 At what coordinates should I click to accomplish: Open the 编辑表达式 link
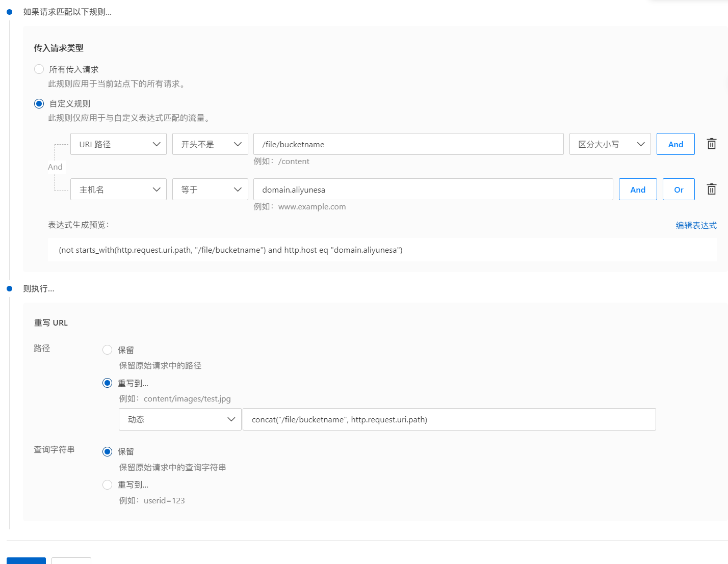coord(696,225)
